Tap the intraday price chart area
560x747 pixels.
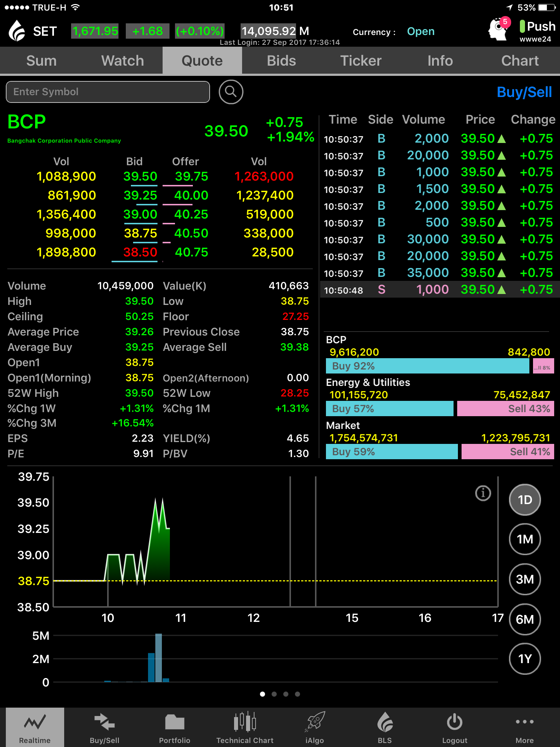point(276,542)
